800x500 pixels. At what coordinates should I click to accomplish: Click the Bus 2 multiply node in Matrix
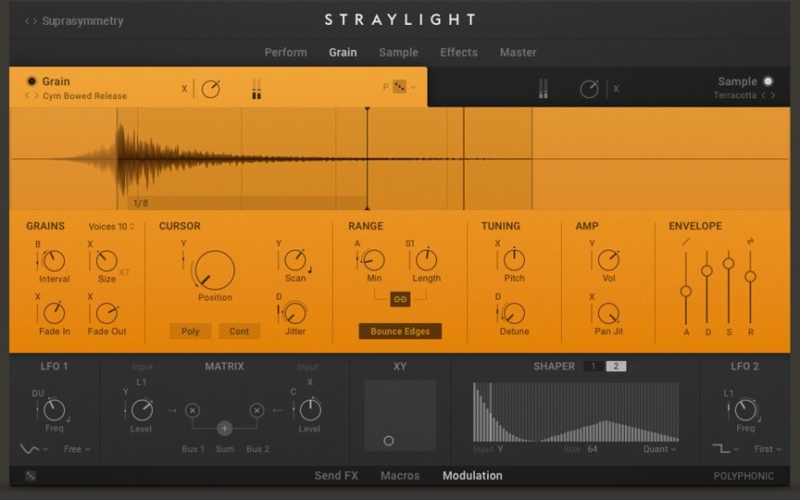tap(257, 410)
